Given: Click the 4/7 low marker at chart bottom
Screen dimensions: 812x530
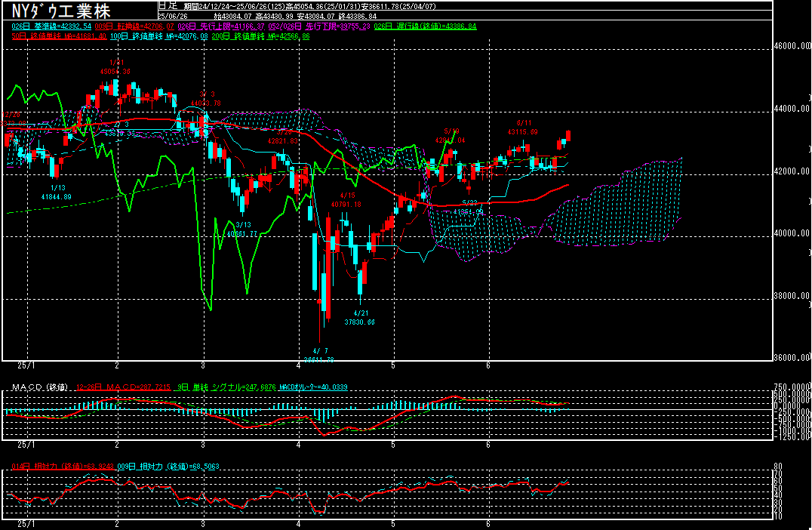Looking at the screenshot, I should [319, 356].
